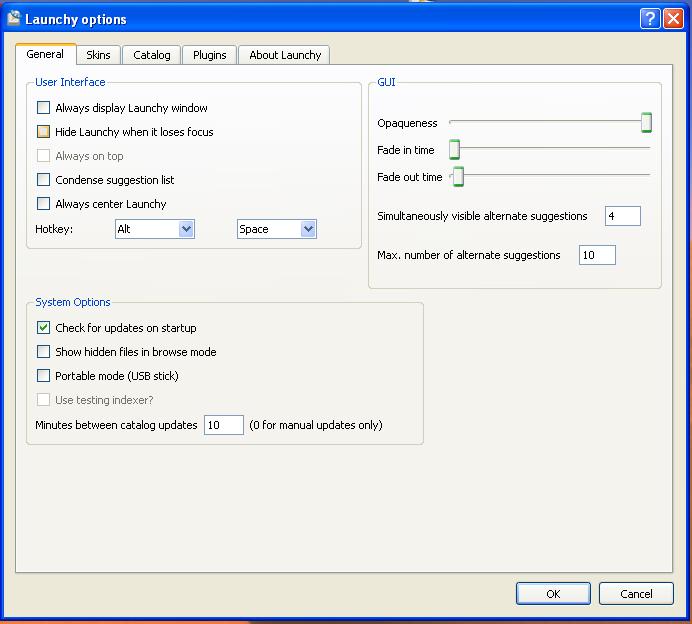
Task: Click the max alternate suggestions field
Action: pos(597,255)
